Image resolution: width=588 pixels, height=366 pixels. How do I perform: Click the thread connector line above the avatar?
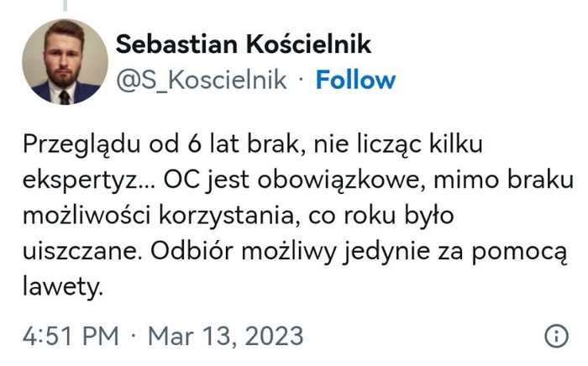[x=65, y=6]
